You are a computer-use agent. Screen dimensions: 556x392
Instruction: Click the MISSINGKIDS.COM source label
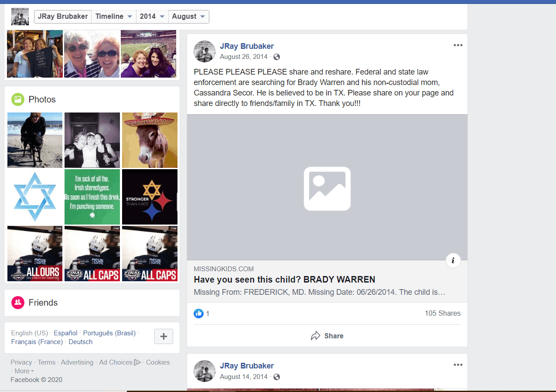coord(224,269)
